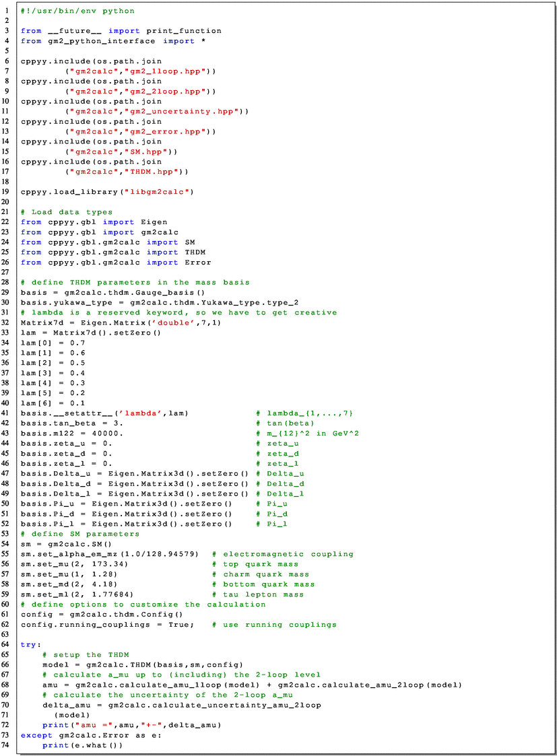557x756 pixels.
Task: Click 'print(e.what())' on last line
Action: click(x=82, y=745)
